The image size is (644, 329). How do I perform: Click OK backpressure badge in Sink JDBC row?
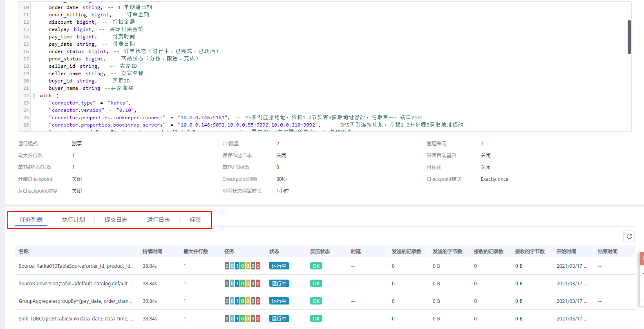pos(316,319)
